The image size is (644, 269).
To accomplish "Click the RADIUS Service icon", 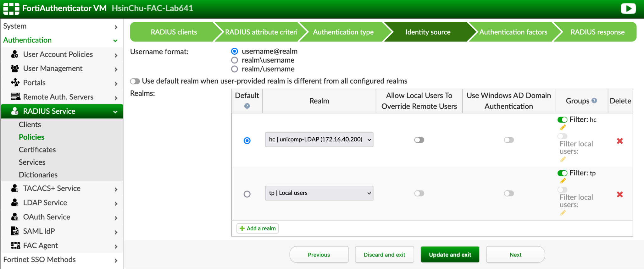I will point(15,111).
